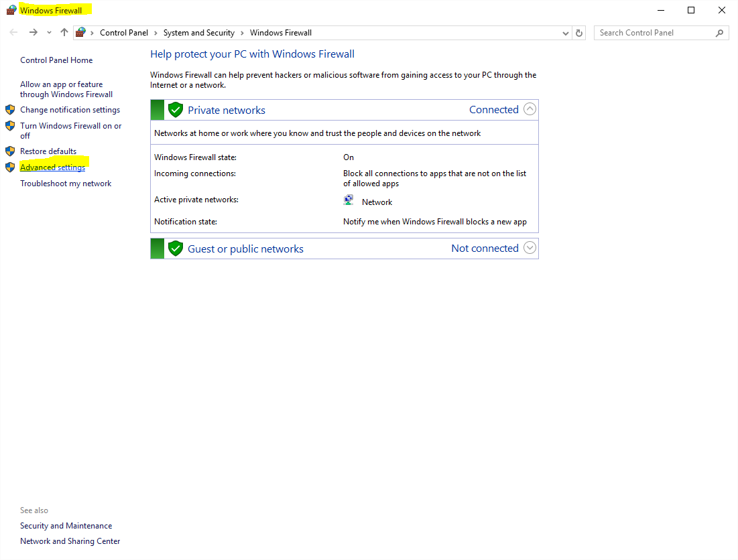Minimize the Windows Firewall window
The image size is (738, 560).
[661, 10]
